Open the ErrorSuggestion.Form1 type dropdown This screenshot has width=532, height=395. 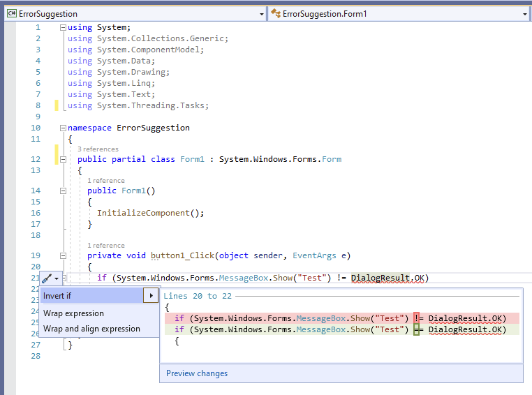525,14
